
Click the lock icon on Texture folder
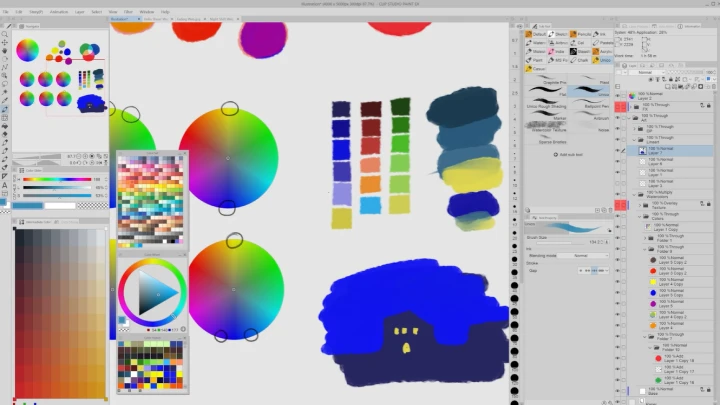pyautogui.click(x=709, y=204)
